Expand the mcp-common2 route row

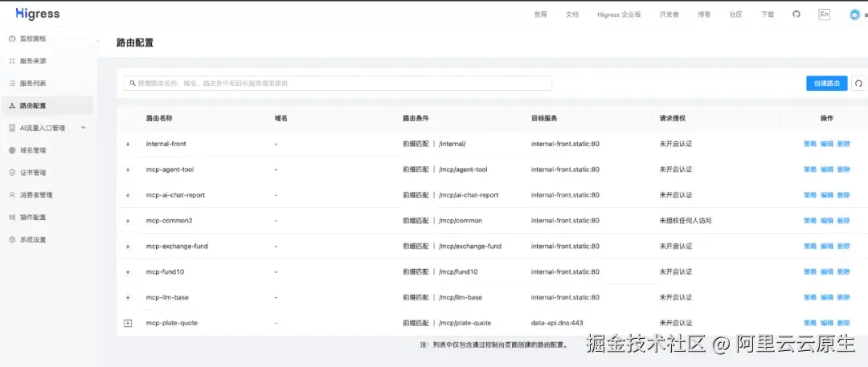(128, 221)
